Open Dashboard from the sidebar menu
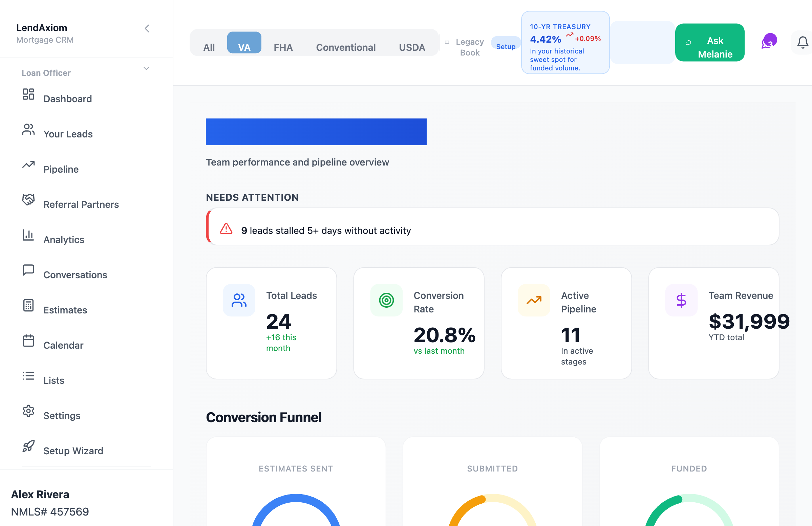This screenshot has width=812, height=526. click(x=67, y=99)
